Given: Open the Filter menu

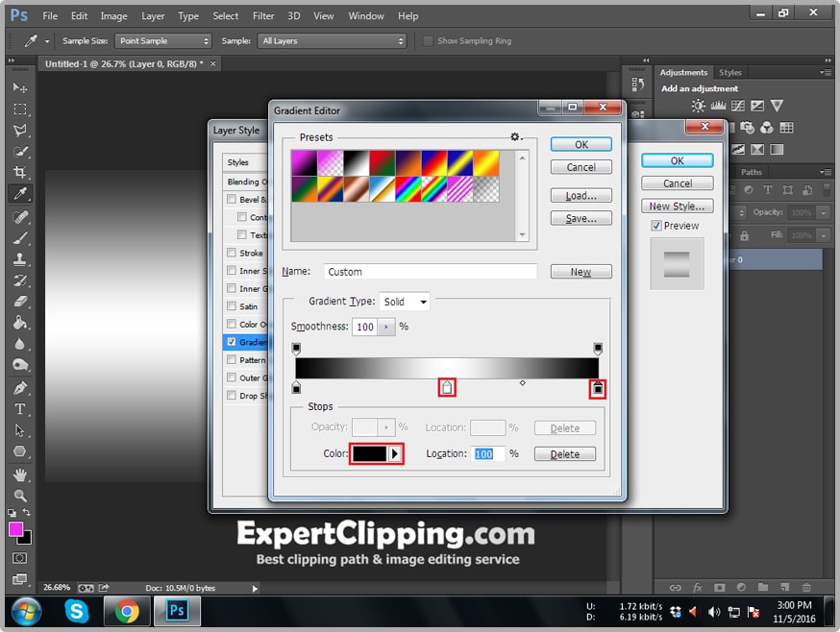Looking at the screenshot, I should click(x=263, y=16).
